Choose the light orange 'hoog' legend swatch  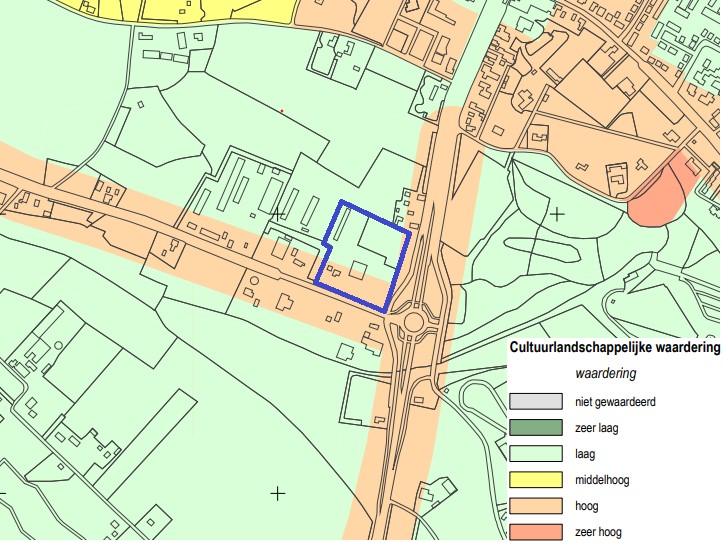535,506
